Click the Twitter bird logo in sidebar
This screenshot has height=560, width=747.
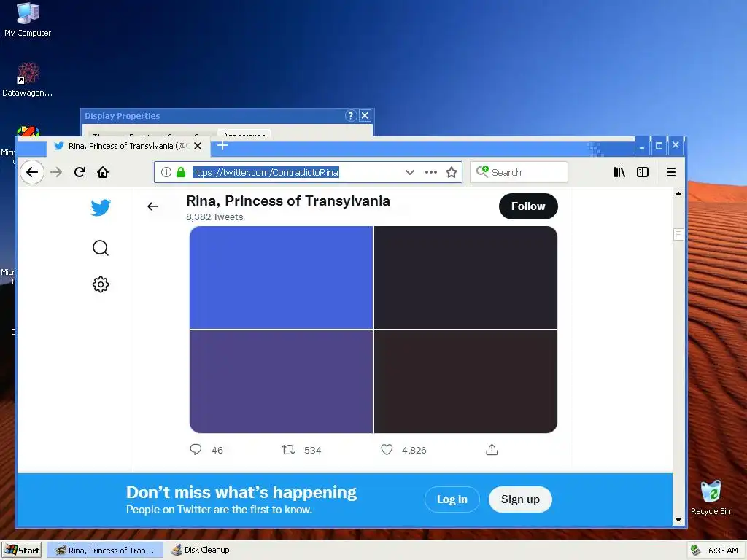[x=101, y=207]
